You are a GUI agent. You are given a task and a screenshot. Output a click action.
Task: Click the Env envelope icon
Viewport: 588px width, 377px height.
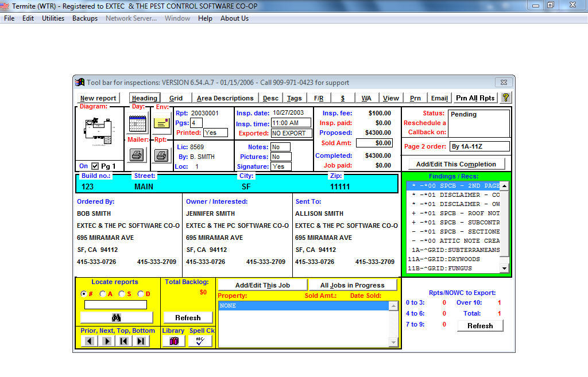pyautogui.click(x=161, y=123)
